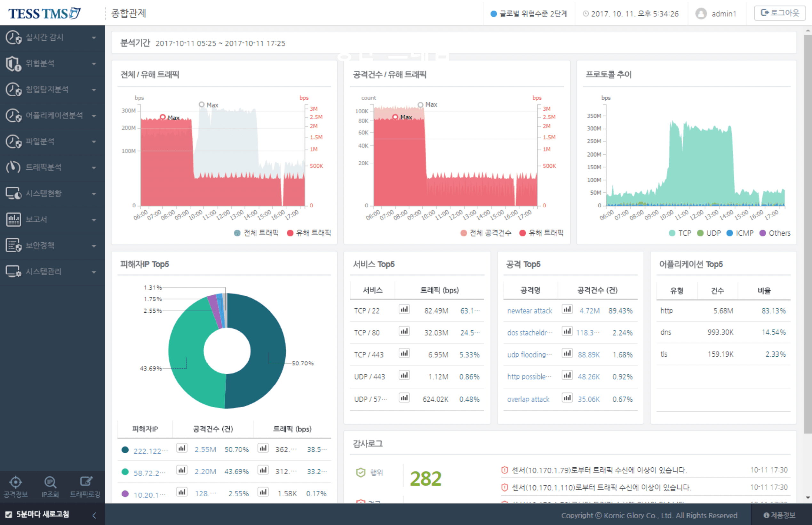Click purple 2.55% pie slice
The height and width of the screenshot is (525, 812).
coord(215,311)
